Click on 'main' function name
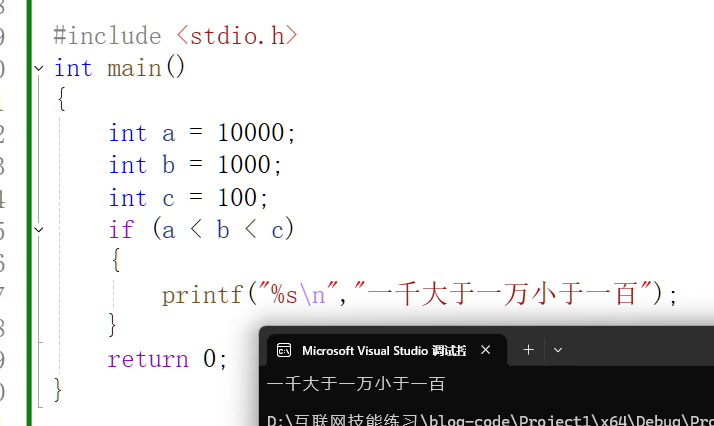Viewport: 714px width, 426px height. pyautogui.click(x=134, y=68)
